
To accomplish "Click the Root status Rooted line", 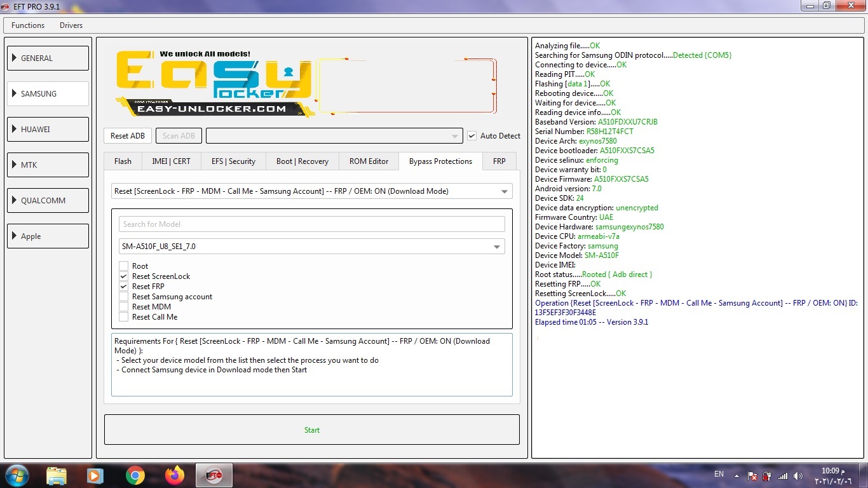I will 593,274.
